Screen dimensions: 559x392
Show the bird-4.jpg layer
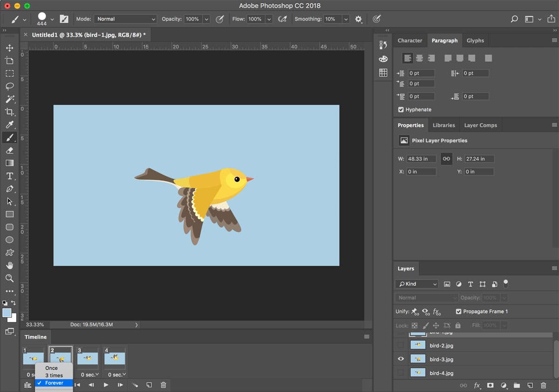click(x=401, y=372)
